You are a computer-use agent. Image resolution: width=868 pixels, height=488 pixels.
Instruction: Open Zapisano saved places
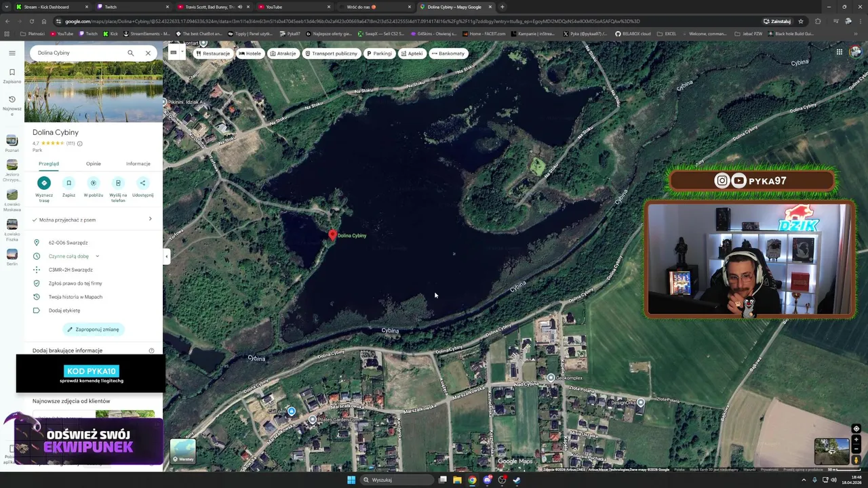click(12, 75)
